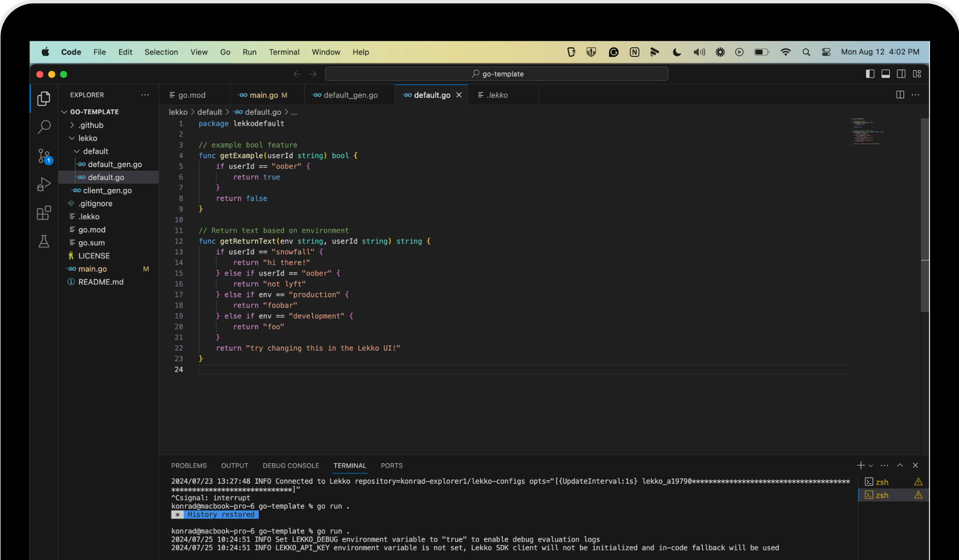The height and width of the screenshot is (560, 959).
Task: Toggle the bottom panel visibility
Action: click(x=886, y=74)
